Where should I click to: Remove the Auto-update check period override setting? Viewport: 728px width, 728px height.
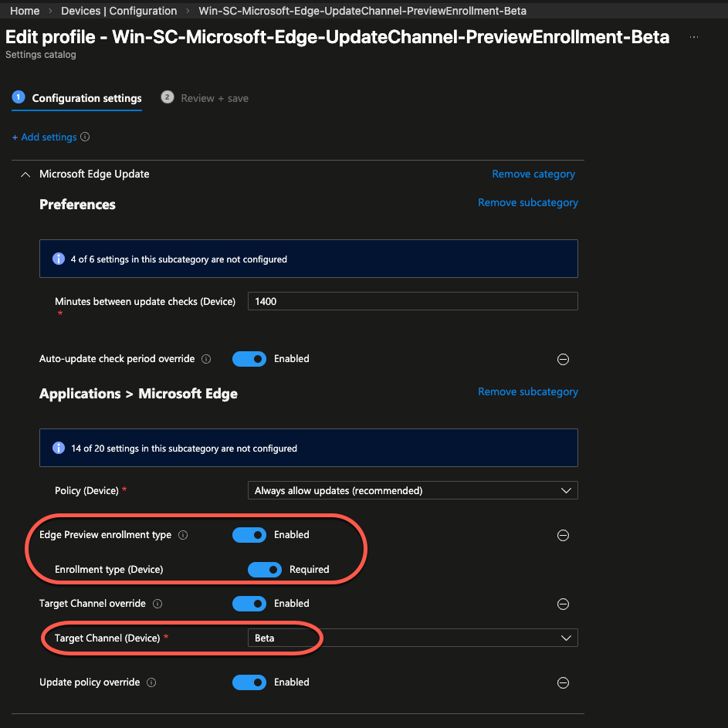point(563,360)
